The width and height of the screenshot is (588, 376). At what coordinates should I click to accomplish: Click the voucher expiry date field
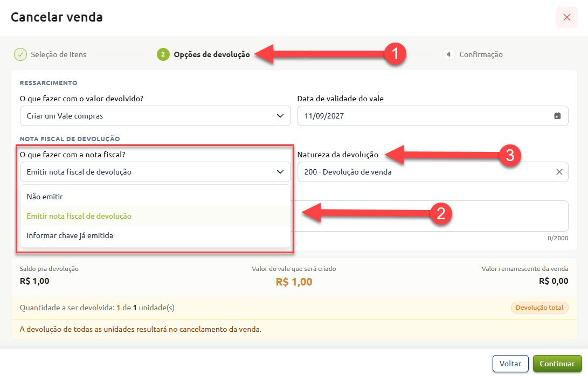(433, 116)
